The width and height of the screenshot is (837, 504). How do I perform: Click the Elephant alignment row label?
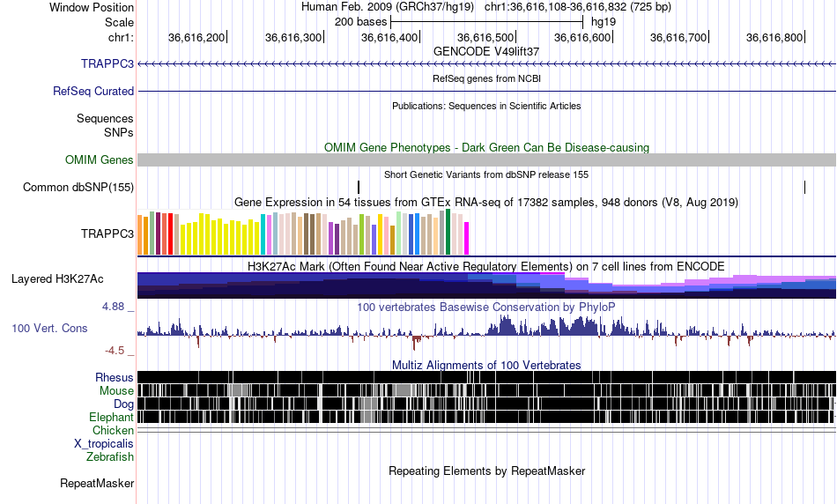click(x=111, y=418)
